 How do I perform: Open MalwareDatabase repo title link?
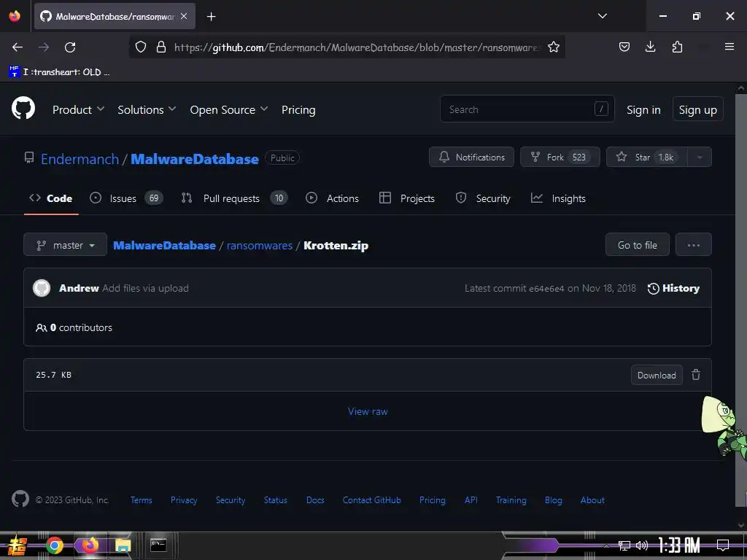coord(194,159)
